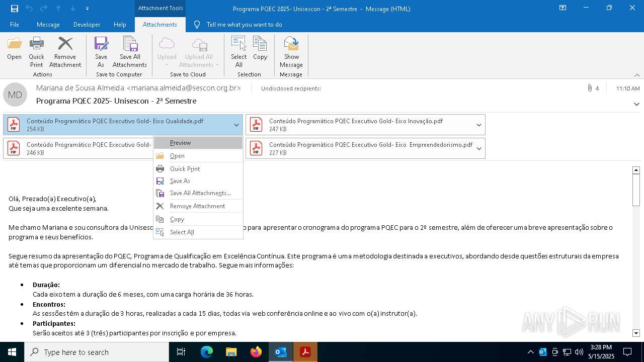The width and height of the screenshot is (644, 362).
Task: Click the MD sender avatar
Action: 15,95
